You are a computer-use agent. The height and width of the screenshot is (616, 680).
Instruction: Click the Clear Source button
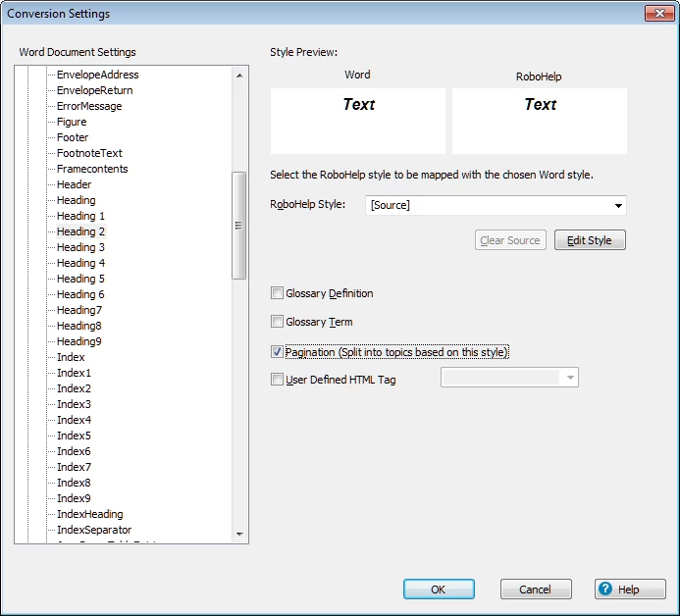pyautogui.click(x=510, y=240)
